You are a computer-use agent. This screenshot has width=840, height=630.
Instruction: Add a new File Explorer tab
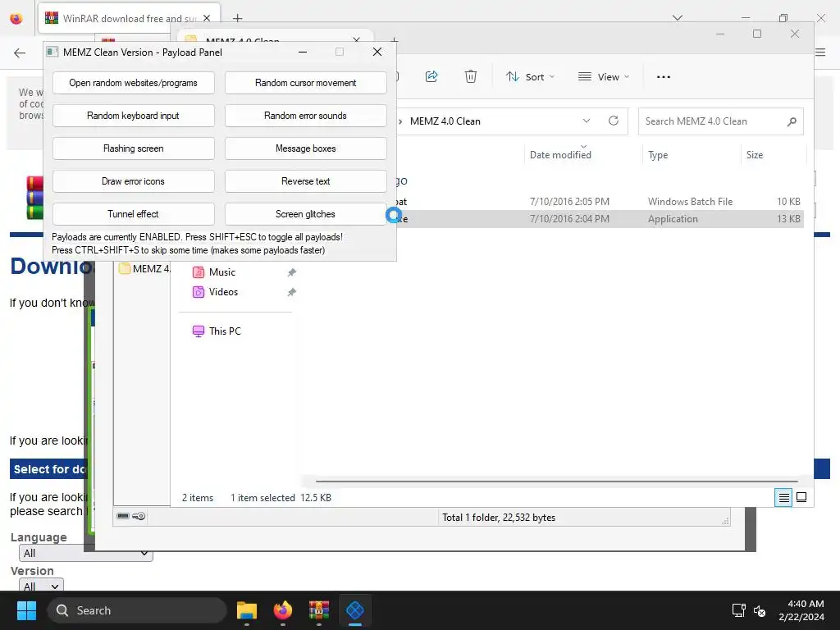click(x=394, y=40)
